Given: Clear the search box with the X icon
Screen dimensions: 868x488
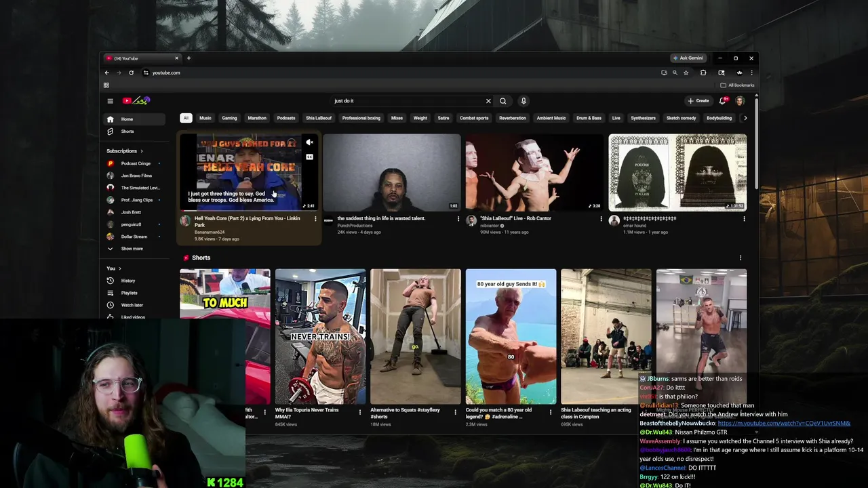Looking at the screenshot, I should tap(488, 101).
